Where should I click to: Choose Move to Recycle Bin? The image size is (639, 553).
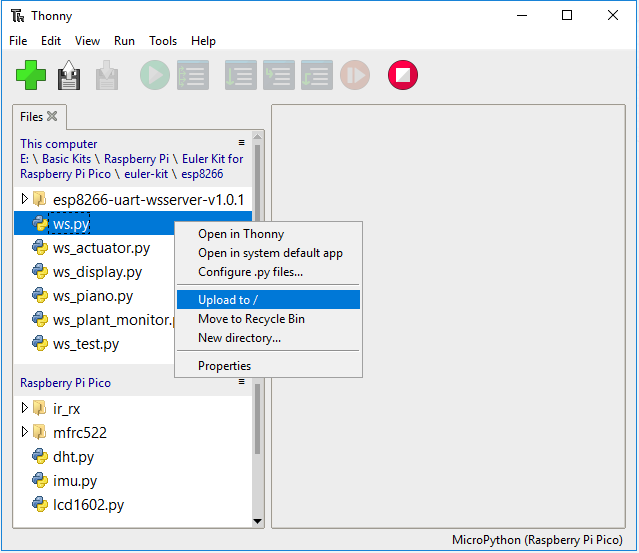(268, 319)
